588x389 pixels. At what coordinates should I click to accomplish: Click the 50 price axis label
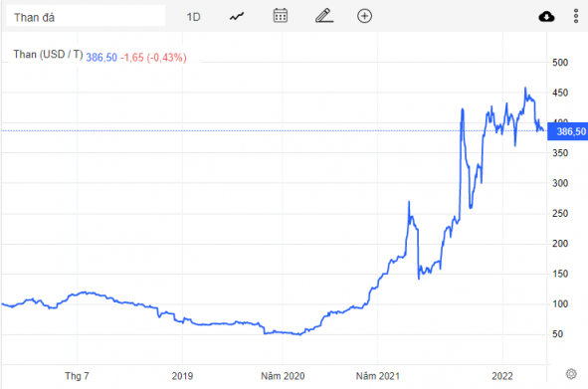point(557,334)
